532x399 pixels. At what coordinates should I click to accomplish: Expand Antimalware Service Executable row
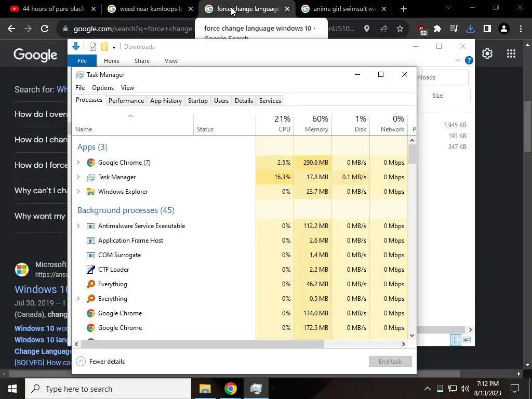(78, 226)
